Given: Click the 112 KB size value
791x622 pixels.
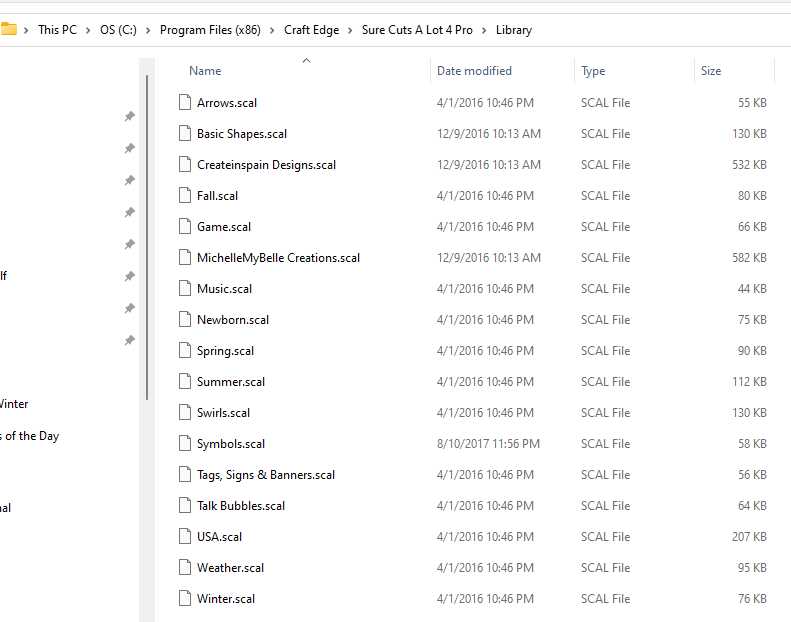Looking at the screenshot, I should tap(749, 382).
